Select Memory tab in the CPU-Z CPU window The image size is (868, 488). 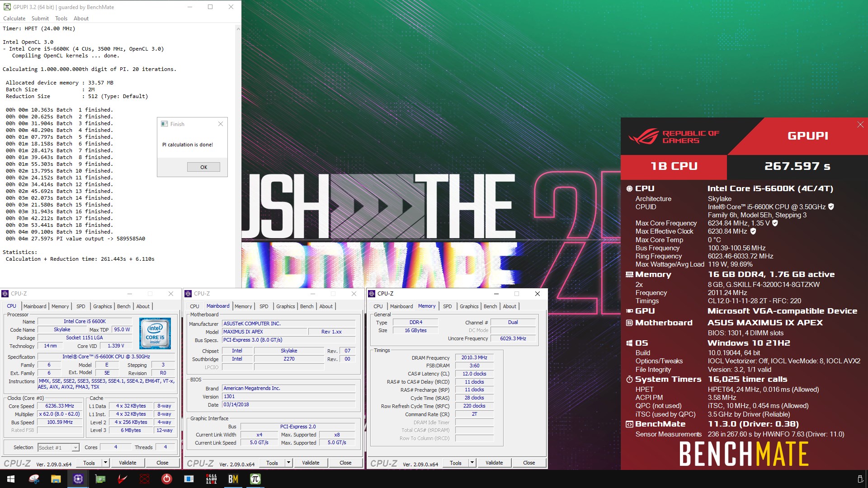pyautogui.click(x=60, y=306)
